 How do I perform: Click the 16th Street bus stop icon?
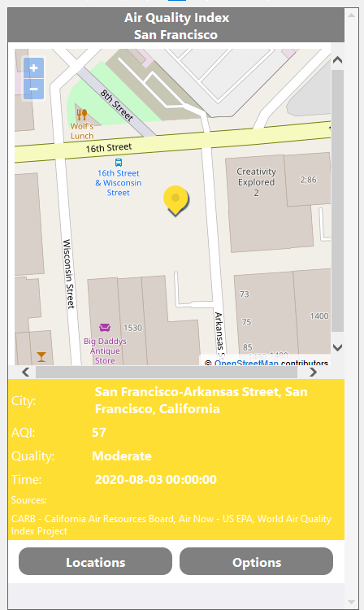119,163
